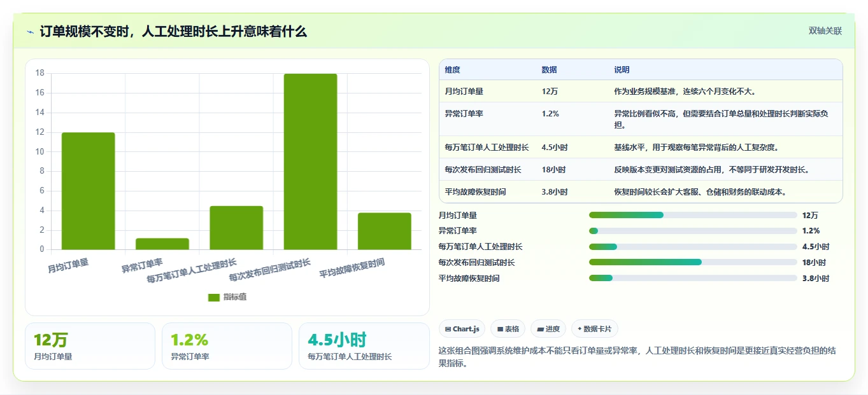Click the 平均故障恢复时间 progress bar
868x395 pixels.
(x=693, y=278)
